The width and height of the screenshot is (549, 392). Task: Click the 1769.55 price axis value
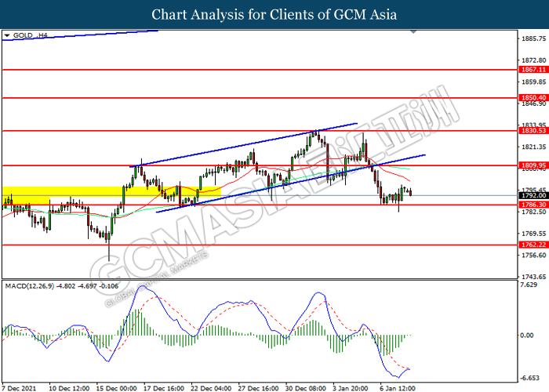click(x=533, y=234)
